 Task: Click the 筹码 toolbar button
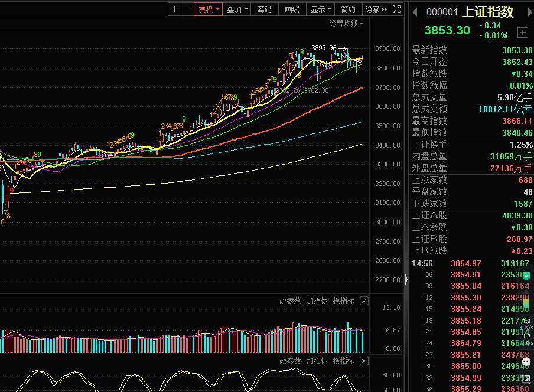(x=264, y=9)
